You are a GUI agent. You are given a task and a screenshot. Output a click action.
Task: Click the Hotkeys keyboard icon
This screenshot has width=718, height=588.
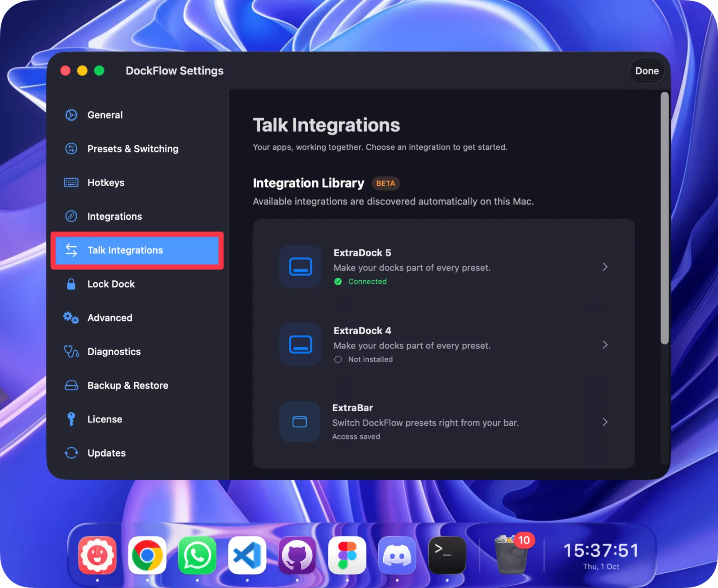coord(71,183)
